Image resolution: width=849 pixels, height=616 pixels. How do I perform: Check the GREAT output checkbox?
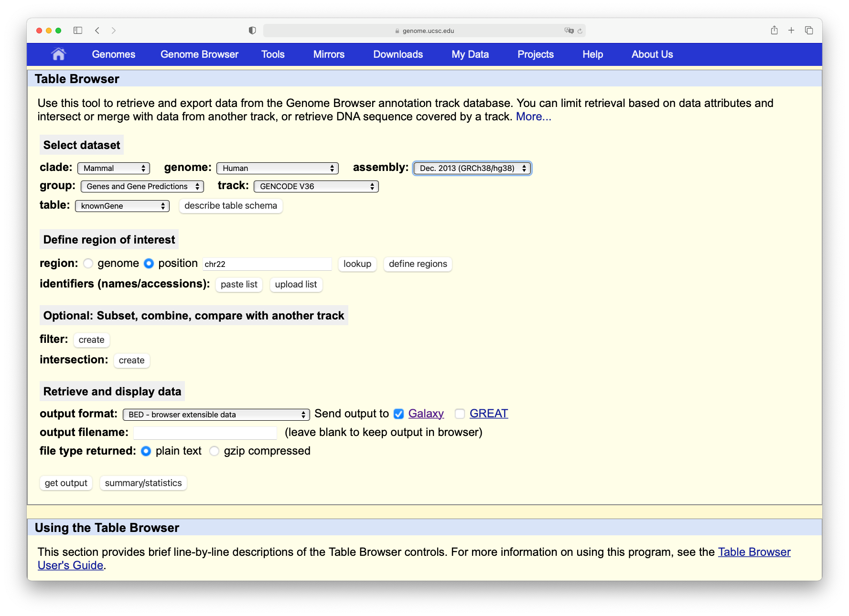tap(460, 414)
